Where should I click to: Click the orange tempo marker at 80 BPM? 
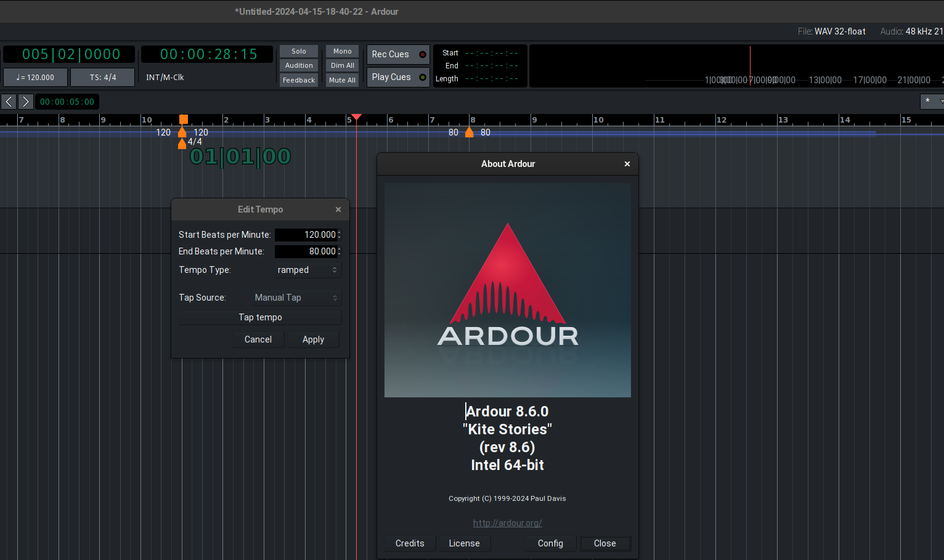470,132
